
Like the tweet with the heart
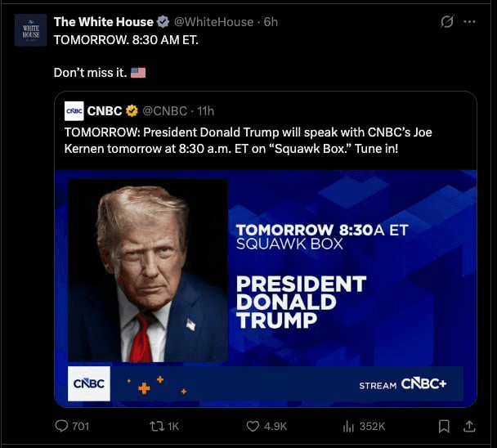[253, 426]
